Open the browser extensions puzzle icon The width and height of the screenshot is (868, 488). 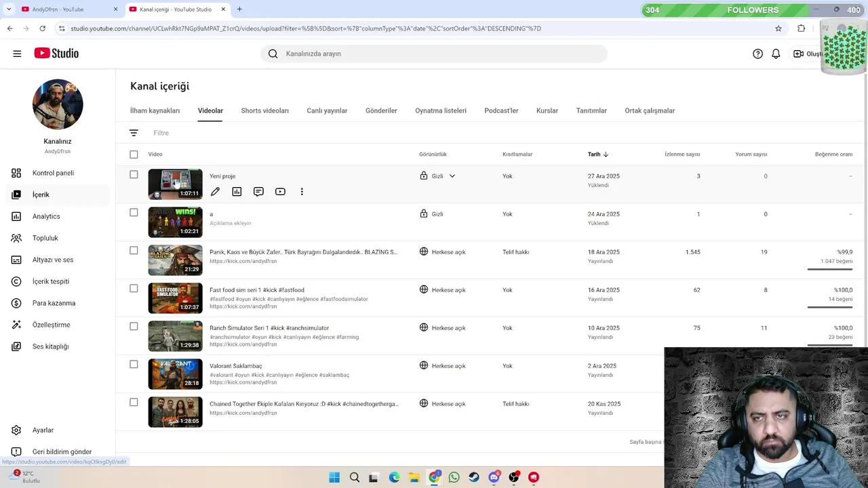(x=802, y=28)
